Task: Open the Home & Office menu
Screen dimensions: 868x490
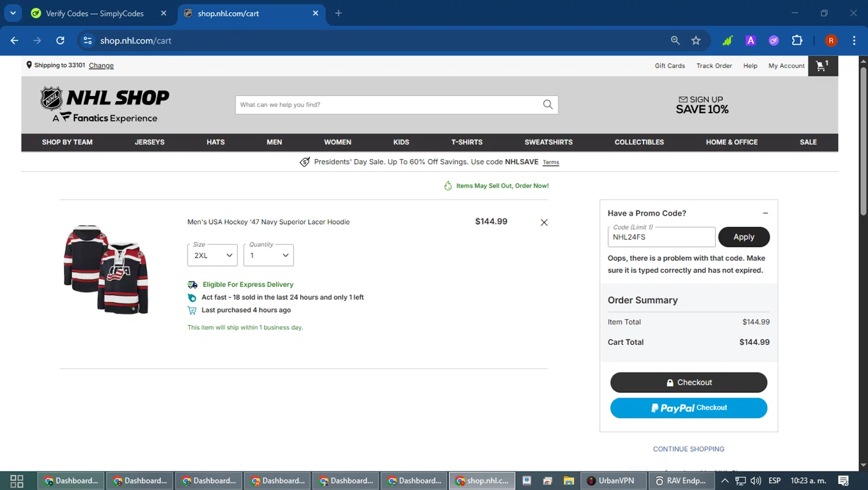Action: click(x=731, y=142)
